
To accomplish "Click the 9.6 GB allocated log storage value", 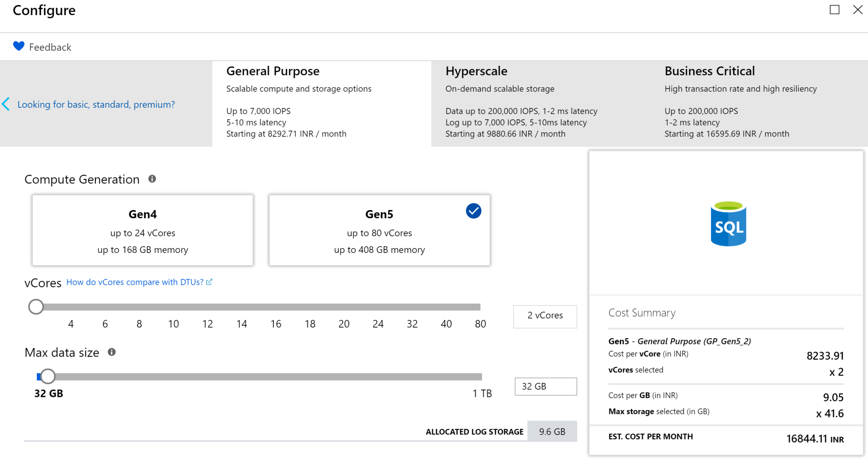I will 552,431.
